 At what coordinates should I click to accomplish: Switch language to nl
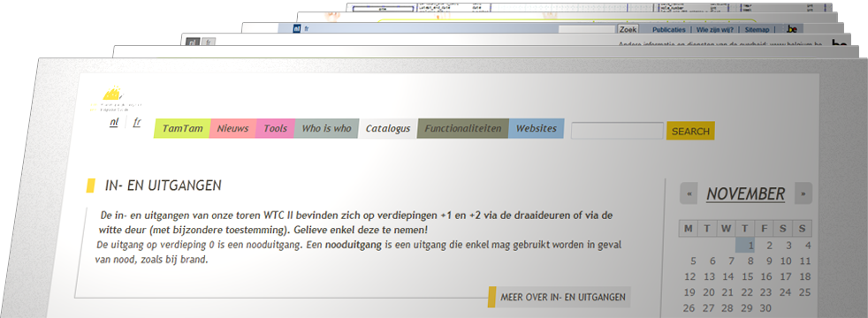pyautogui.click(x=114, y=122)
